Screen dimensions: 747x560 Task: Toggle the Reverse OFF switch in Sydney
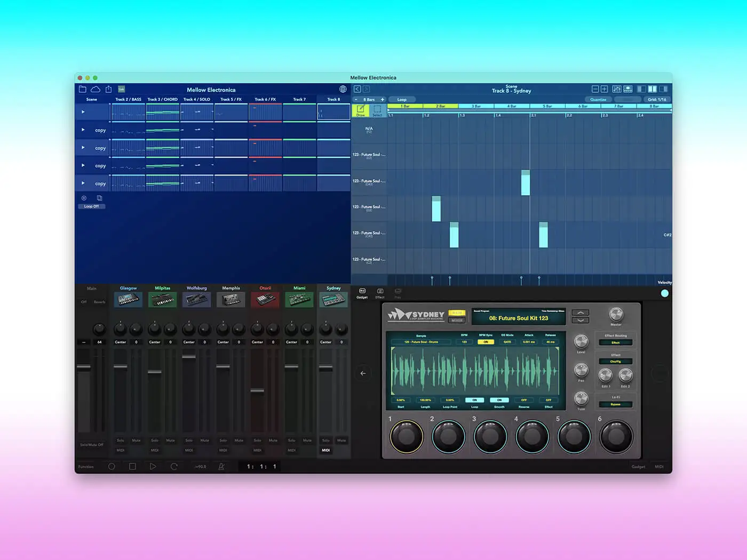click(x=524, y=400)
